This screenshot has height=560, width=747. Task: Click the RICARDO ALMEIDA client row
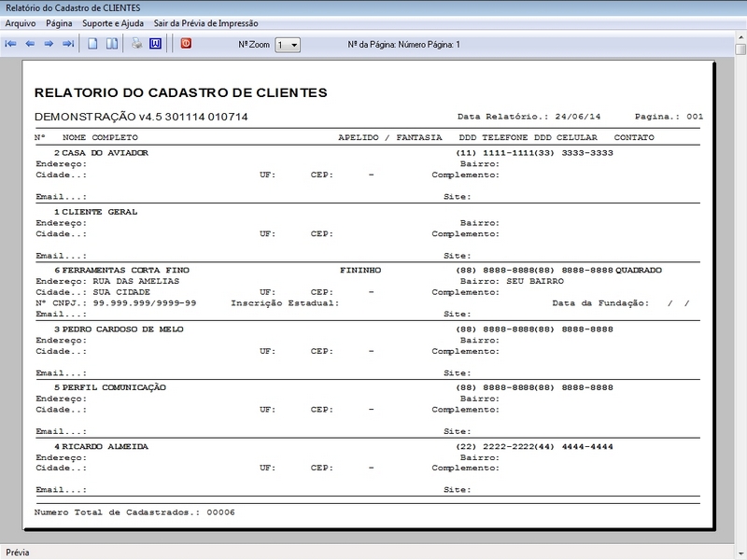click(106, 446)
